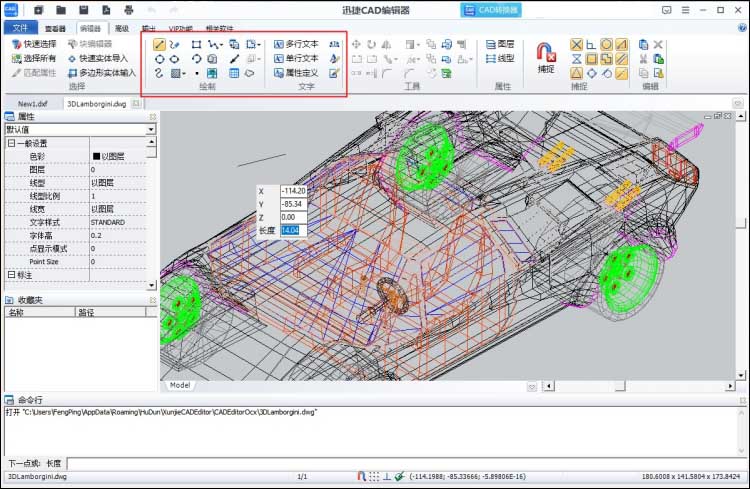The width and height of the screenshot is (750, 489).
Task: Select the Point drawing tool
Action: [x=197, y=73]
